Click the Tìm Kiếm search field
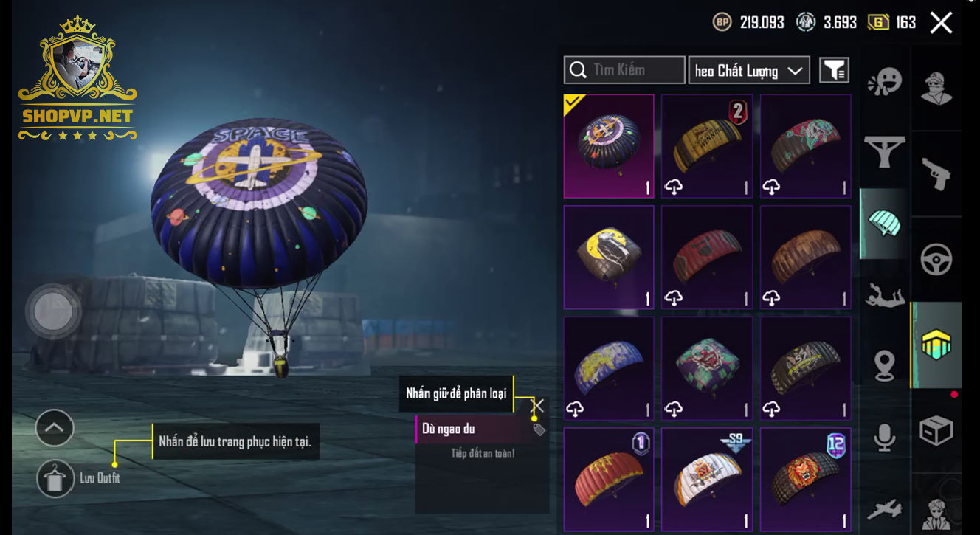 tap(624, 70)
